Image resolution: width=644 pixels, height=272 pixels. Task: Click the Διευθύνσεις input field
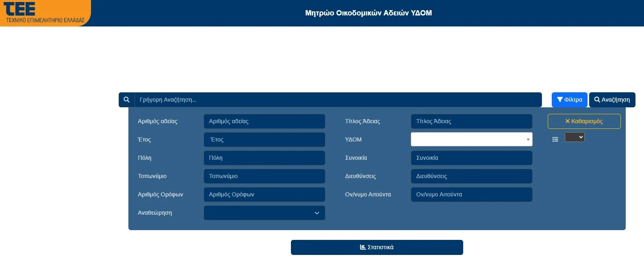471,176
